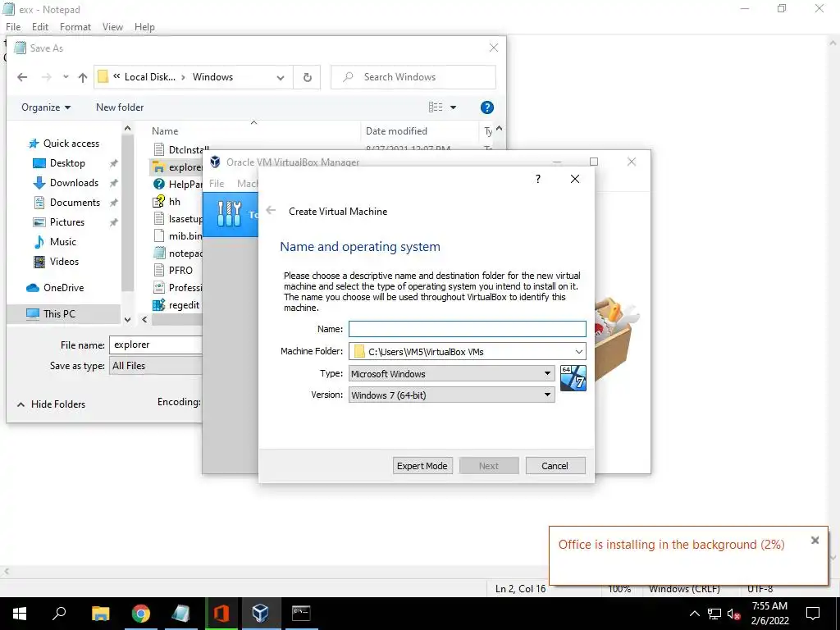
Task: Open the Machine Folder dropdown
Action: tap(579, 352)
